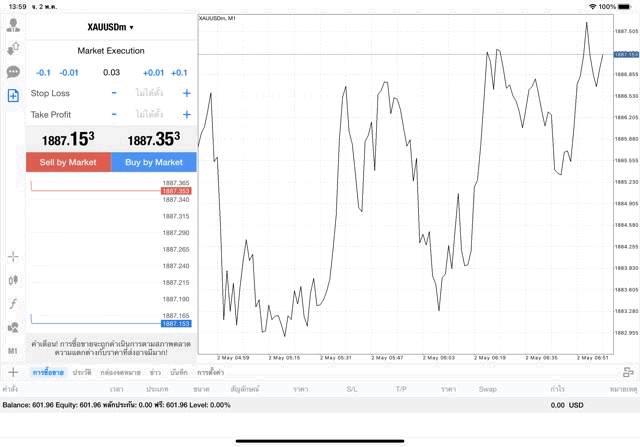Open the quotes up-down arrows icon
This screenshot has height=447, width=640.
[x=13, y=48]
